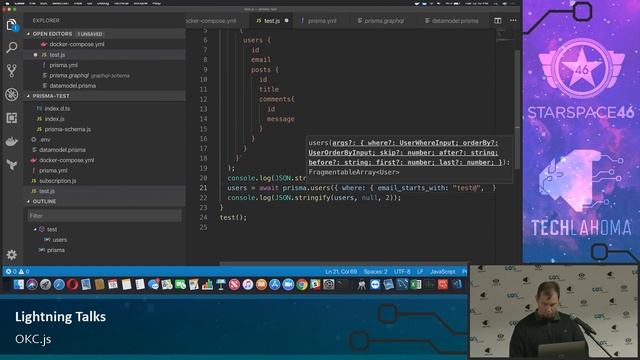Open Calendar from the Dock
The height and width of the screenshot is (360, 640).
coord(113,284)
